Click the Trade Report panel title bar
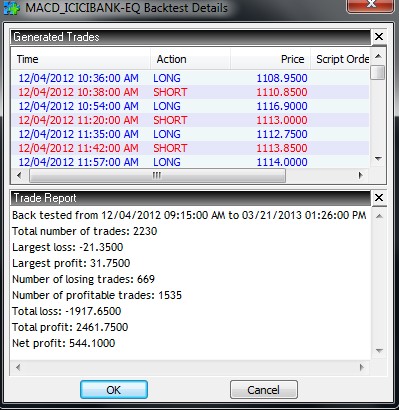Image resolution: width=399 pixels, height=410 pixels. coord(191,198)
